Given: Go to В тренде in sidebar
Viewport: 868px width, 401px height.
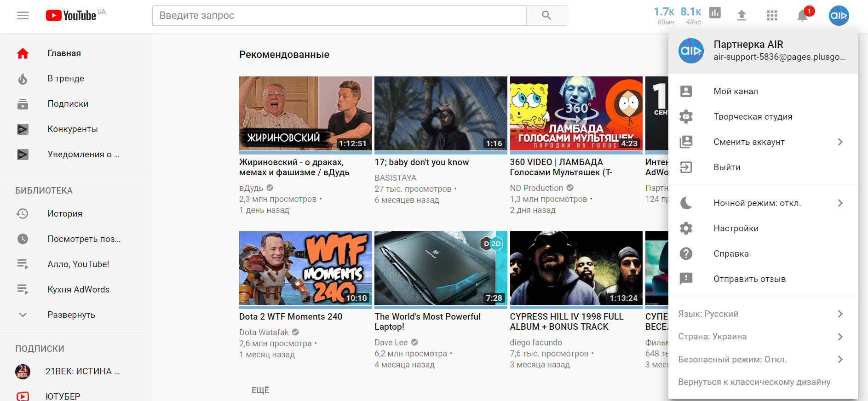Looking at the screenshot, I should (x=65, y=79).
